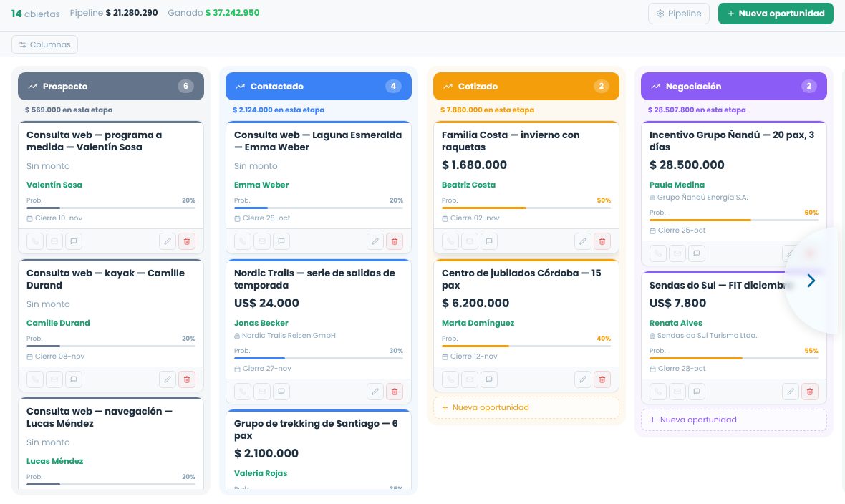
Task: Open contact Paula Medina link
Action: pos(677,185)
